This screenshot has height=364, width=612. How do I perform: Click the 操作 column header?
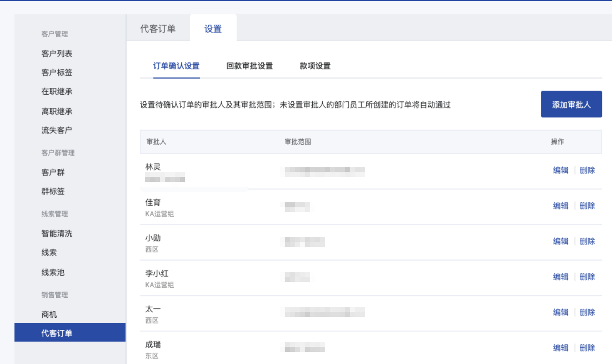click(557, 142)
